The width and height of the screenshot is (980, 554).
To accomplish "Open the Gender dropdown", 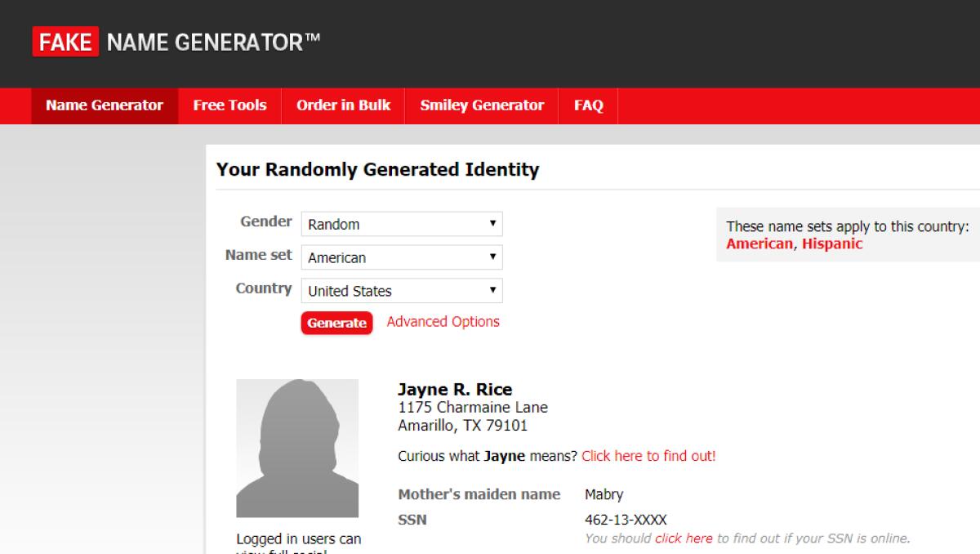I will 400,223.
